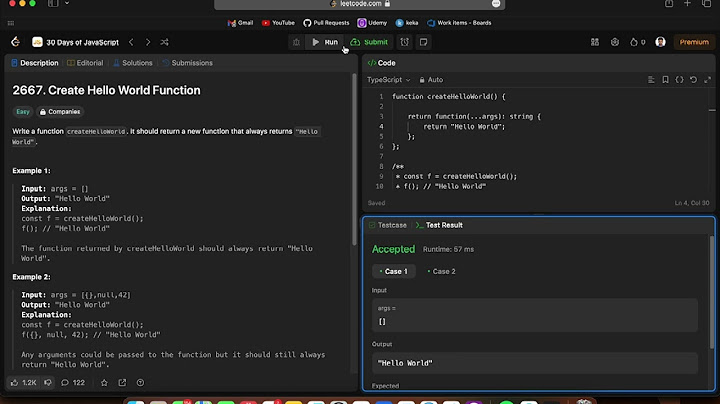Expand the code editor to fullscreen
This screenshot has height=404, width=720.
coord(708,80)
